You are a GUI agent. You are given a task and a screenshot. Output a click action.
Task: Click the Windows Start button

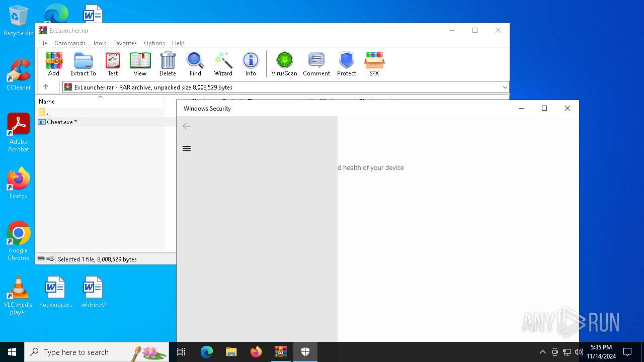click(12, 352)
